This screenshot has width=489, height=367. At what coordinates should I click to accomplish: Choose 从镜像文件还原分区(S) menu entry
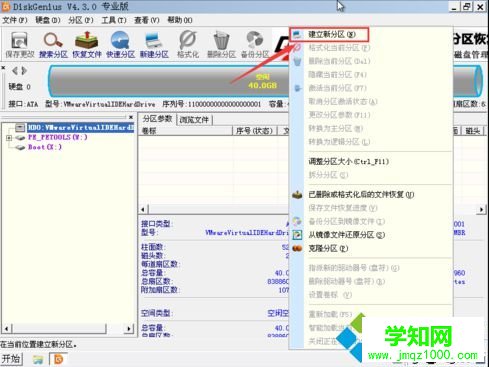[x=347, y=235]
